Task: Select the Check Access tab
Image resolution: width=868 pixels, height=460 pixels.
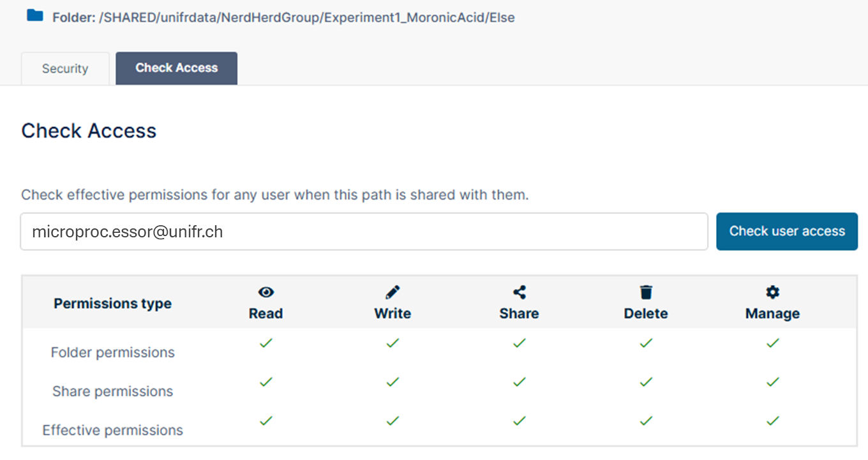Action: tap(177, 68)
